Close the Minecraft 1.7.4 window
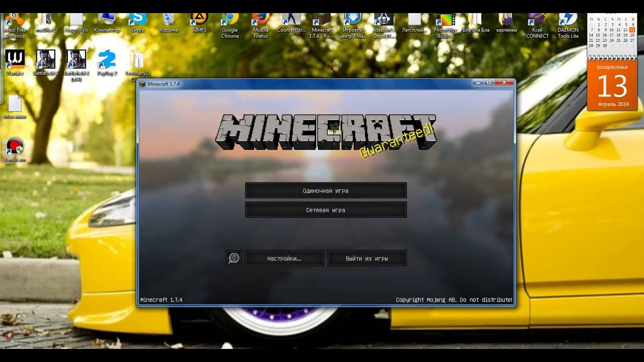The height and width of the screenshot is (362, 644). tap(504, 82)
